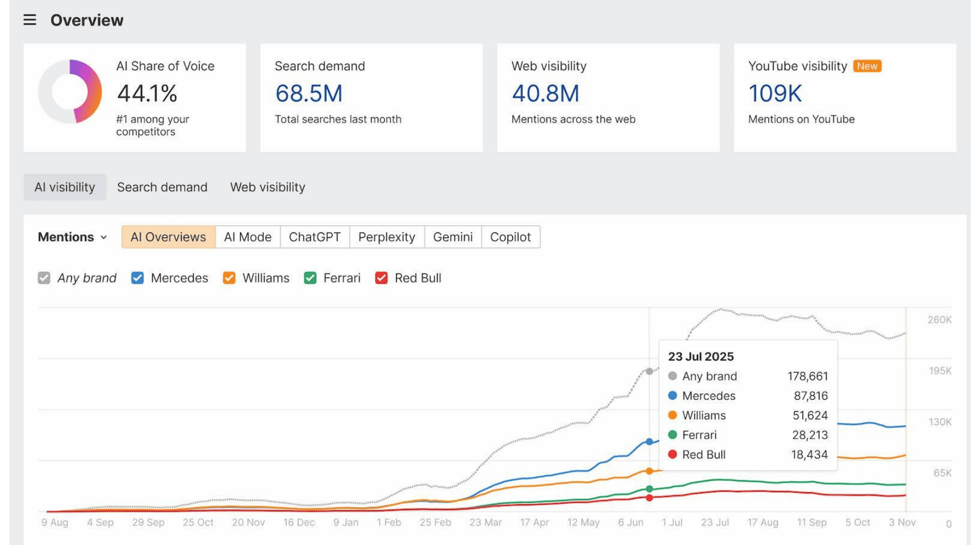This screenshot has height=545, width=980.
Task: Click the New badge beside YouTube visibility
Action: pos(867,66)
